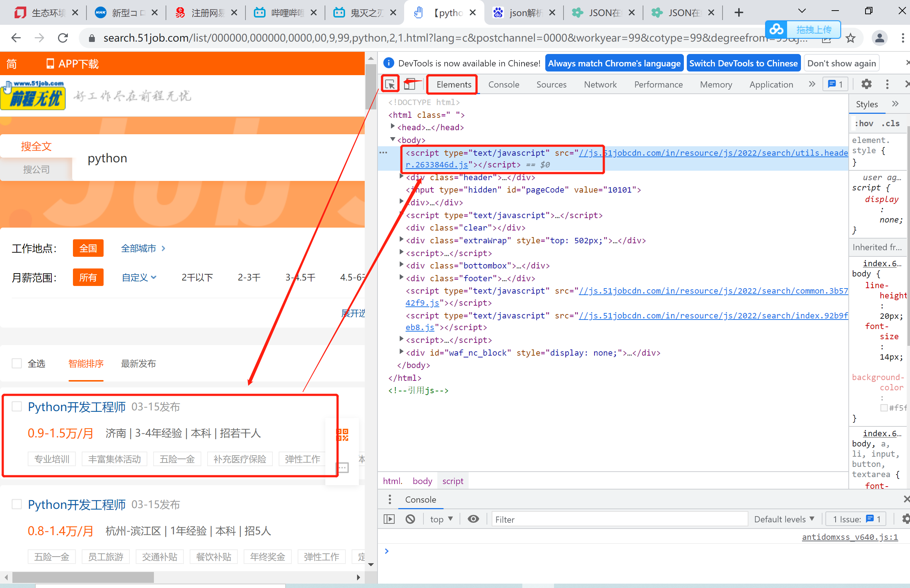Click the python search keyword field
The width and height of the screenshot is (910, 588).
[218, 158]
